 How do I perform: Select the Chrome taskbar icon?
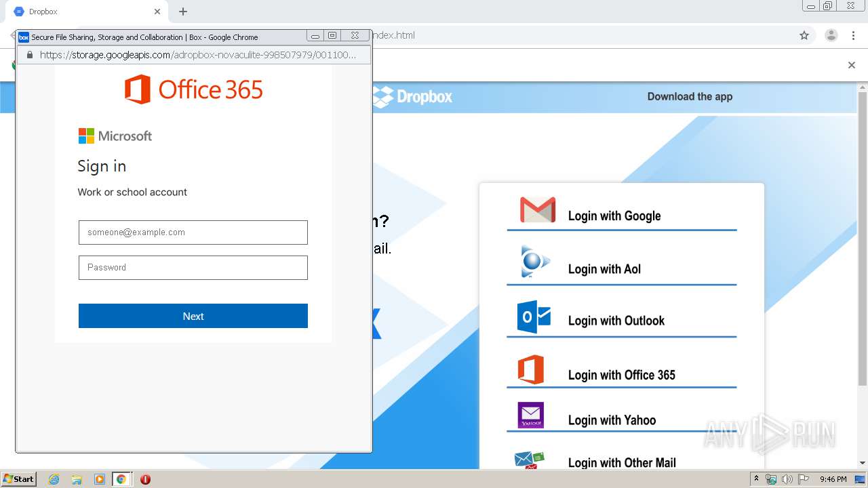pyautogui.click(x=121, y=479)
